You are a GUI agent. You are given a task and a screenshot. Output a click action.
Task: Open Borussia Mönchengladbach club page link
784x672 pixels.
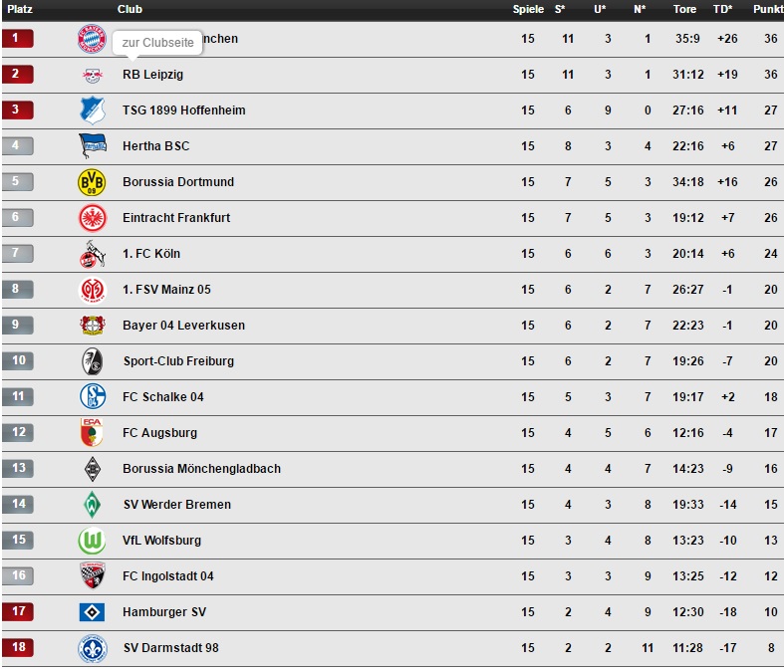pos(201,469)
